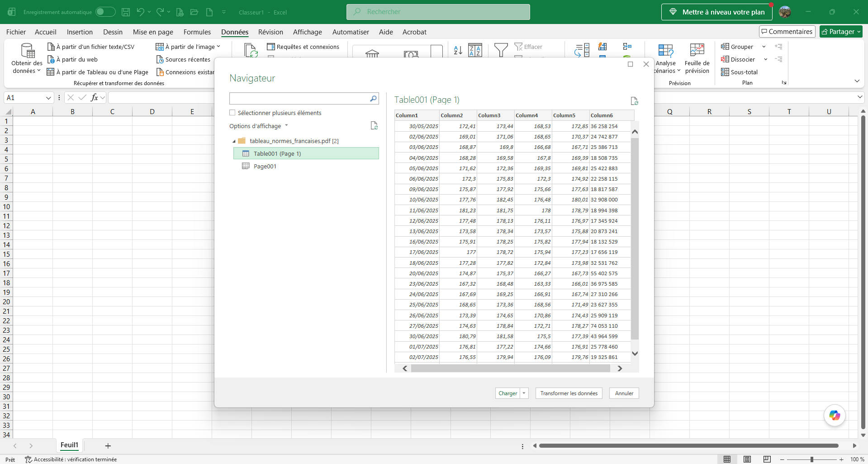Click the Effacer filter icon

(x=528, y=47)
